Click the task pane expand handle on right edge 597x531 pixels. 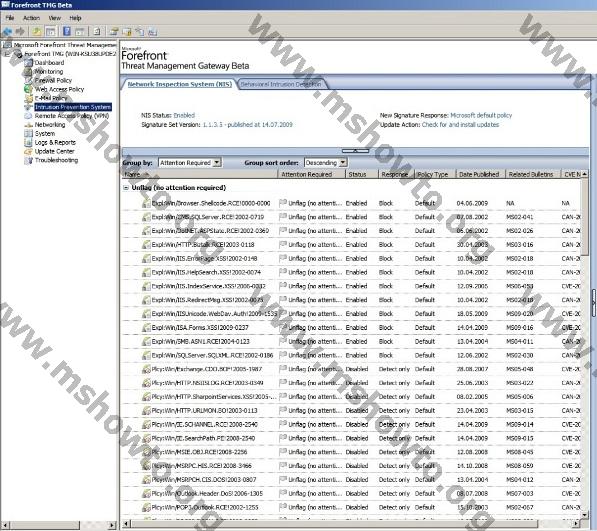(x=594, y=303)
